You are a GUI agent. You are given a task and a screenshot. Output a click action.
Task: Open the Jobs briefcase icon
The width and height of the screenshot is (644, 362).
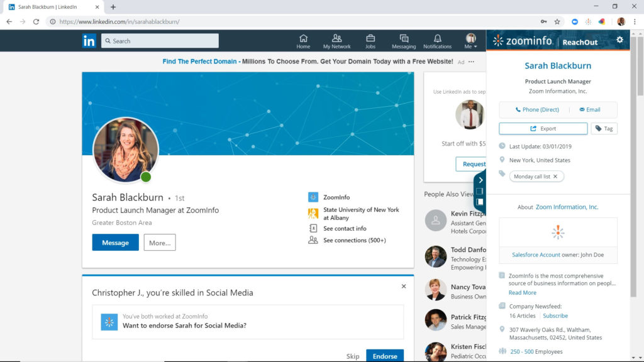click(370, 40)
